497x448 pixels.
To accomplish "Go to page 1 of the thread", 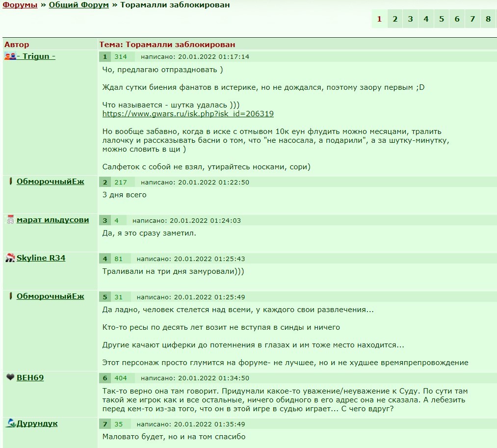I will [379, 19].
